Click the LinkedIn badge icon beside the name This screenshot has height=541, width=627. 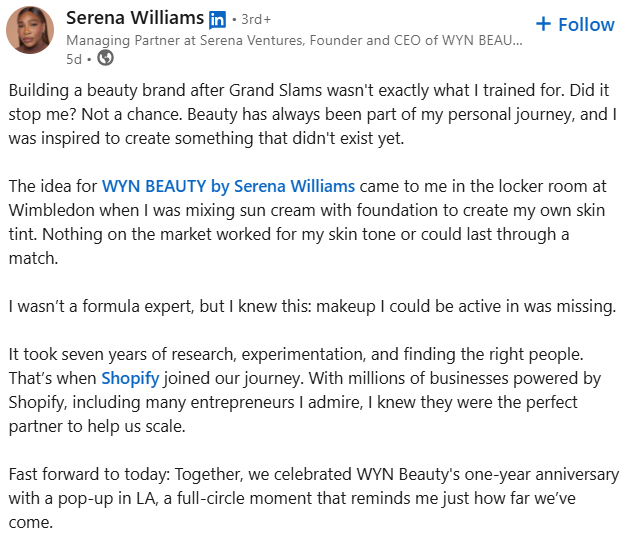point(217,19)
